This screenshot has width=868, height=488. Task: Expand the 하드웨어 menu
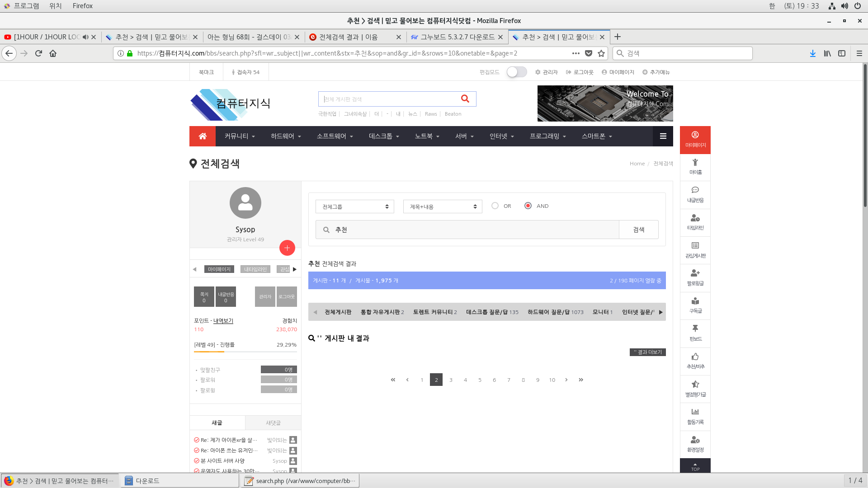(286, 136)
